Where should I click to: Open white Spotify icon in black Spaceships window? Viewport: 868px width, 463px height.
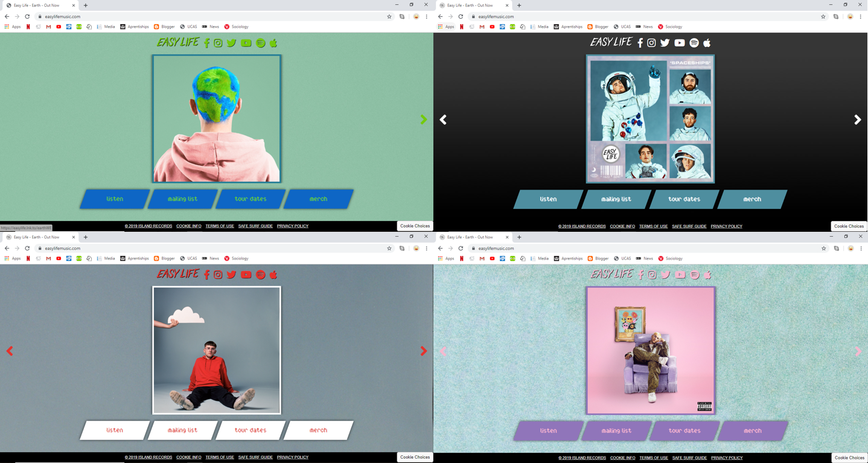point(694,43)
